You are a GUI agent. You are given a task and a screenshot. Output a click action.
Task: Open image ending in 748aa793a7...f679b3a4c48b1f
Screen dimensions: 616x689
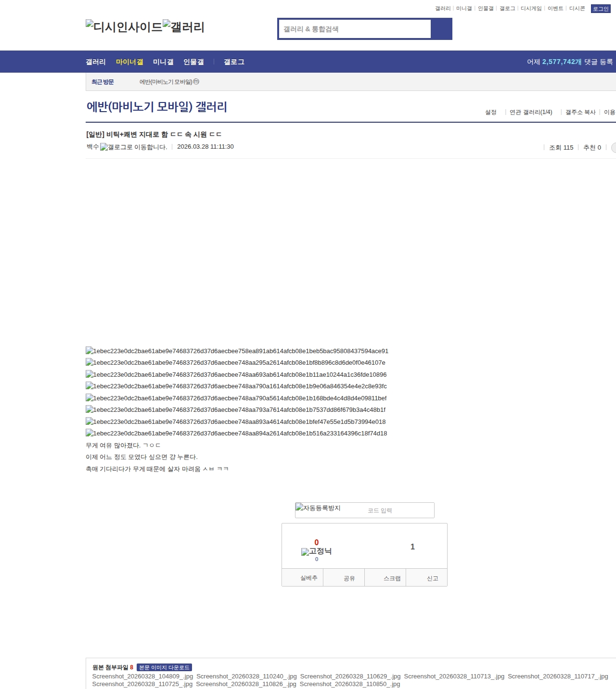(235, 409)
